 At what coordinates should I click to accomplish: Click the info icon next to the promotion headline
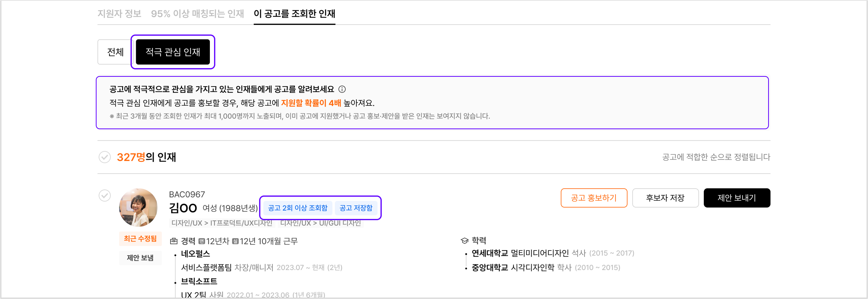(343, 90)
